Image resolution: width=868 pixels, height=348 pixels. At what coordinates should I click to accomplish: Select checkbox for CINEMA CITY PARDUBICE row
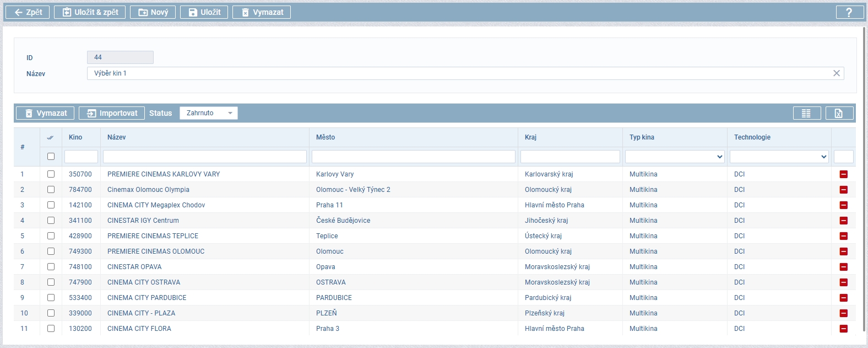(x=51, y=298)
